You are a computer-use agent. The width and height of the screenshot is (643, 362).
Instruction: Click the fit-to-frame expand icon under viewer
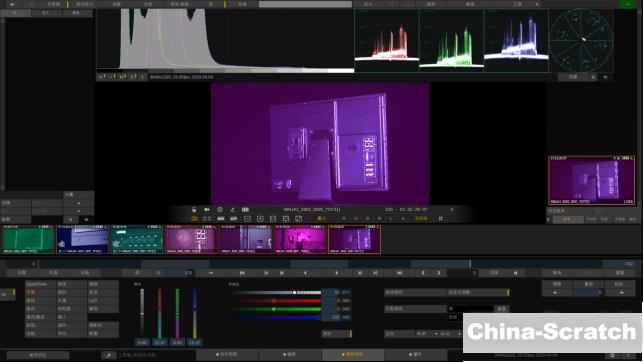(286, 219)
